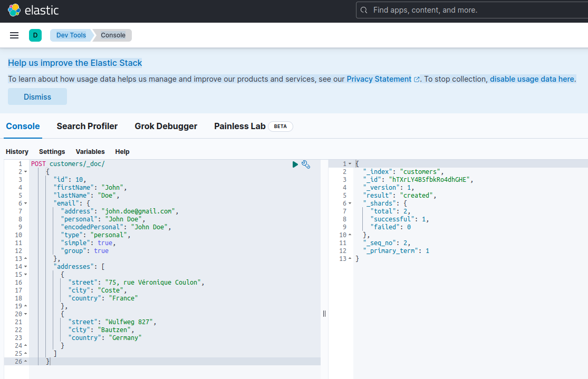Open the Variables menu item
The height and width of the screenshot is (379, 588).
(x=90, y=151)
